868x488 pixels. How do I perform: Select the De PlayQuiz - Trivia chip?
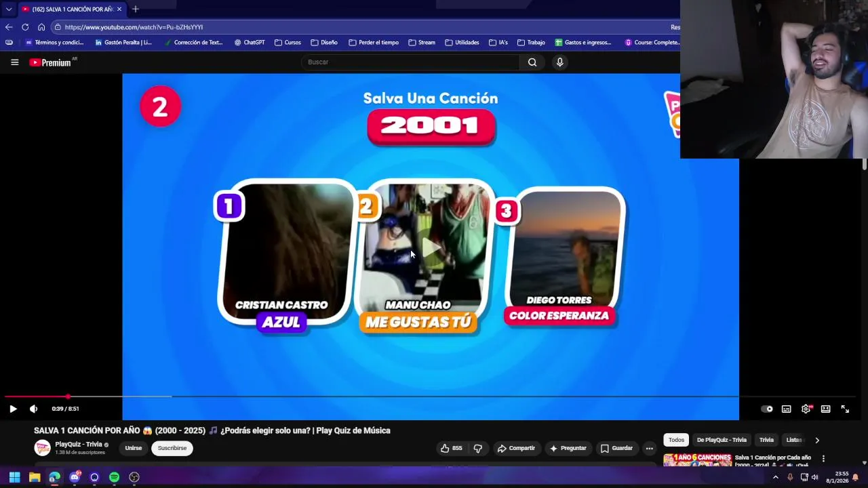(x=722, y=440)
